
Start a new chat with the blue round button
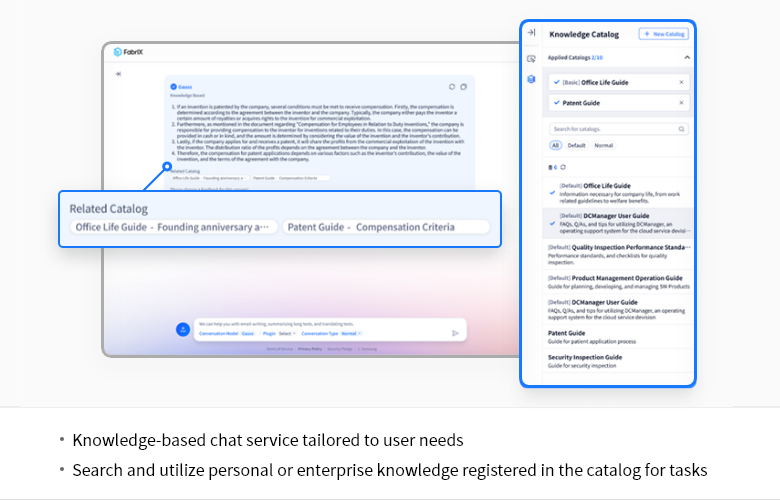(183, 329)
